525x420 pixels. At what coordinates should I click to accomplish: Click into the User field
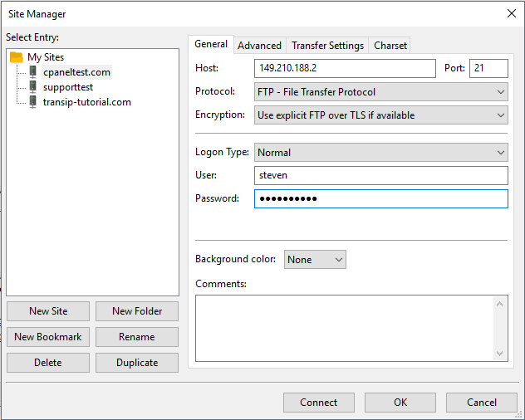point(381,175)
